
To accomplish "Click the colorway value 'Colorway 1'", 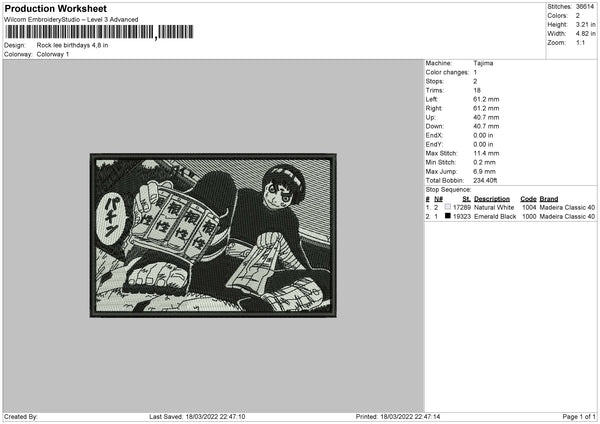I will [x=53, y=54].
